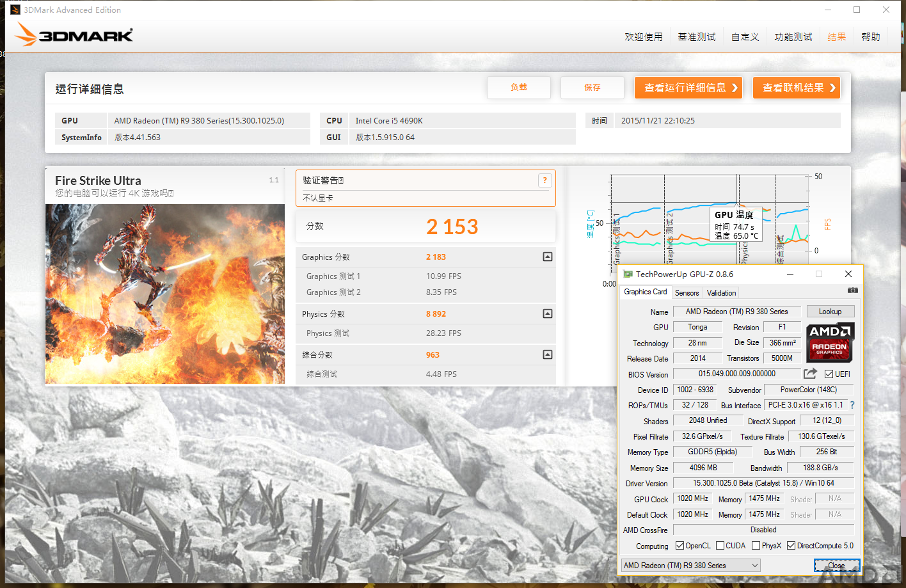The width and height of the screenshot is (906, 588).
Task: Toggle the PhysX checkbox
Action: pyautogui.click(x=756, y=546)
